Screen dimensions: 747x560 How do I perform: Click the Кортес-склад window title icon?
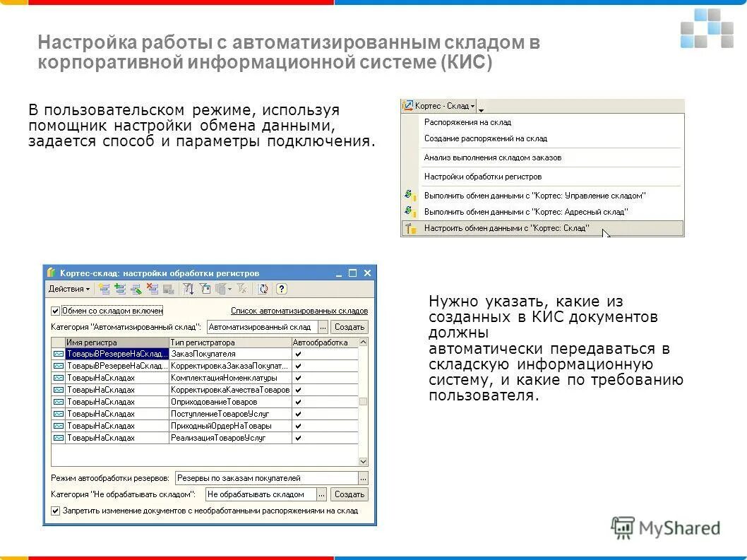pyautogui.click(x=52, y=273)
